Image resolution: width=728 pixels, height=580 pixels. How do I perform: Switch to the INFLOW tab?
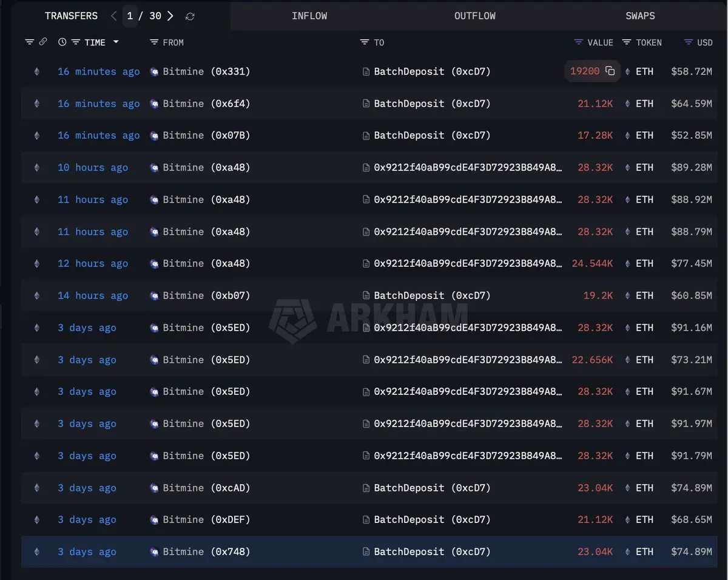coord(309,16)
